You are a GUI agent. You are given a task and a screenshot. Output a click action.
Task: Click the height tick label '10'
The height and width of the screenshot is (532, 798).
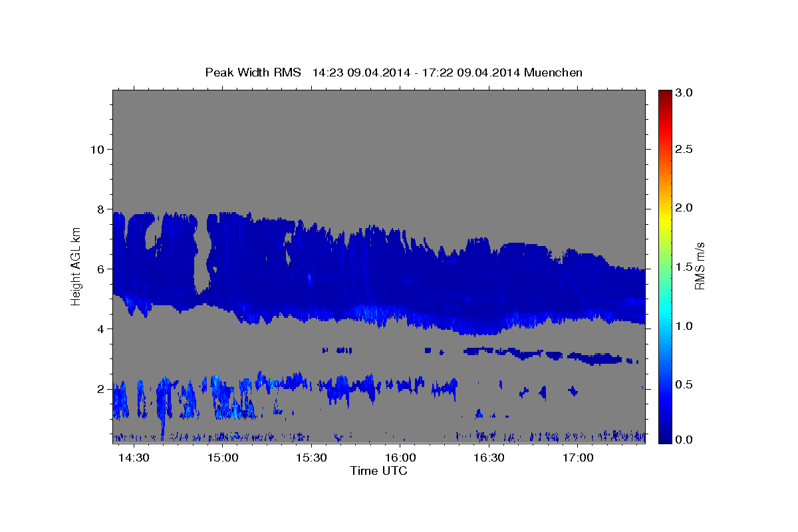(97, 149)
